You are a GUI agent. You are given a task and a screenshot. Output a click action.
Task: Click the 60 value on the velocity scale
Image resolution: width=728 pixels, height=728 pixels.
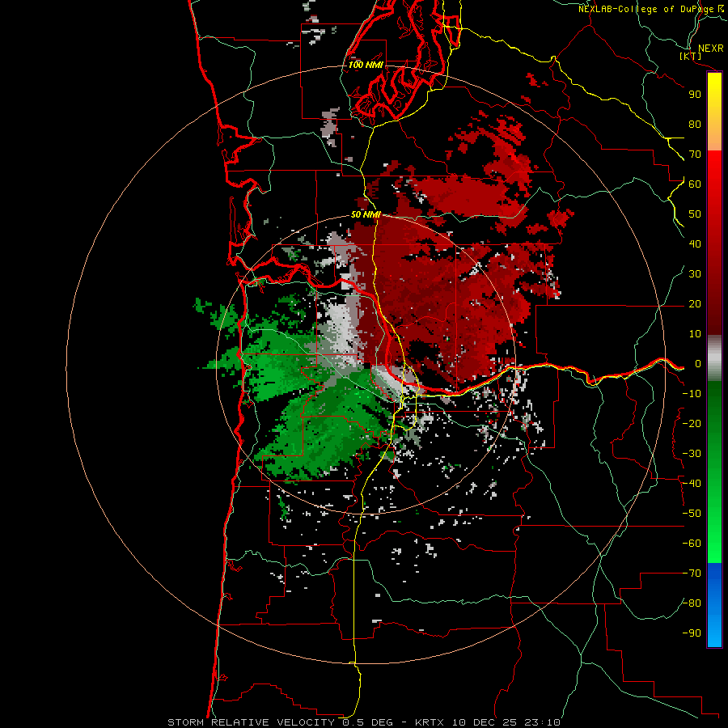point(695,184)
